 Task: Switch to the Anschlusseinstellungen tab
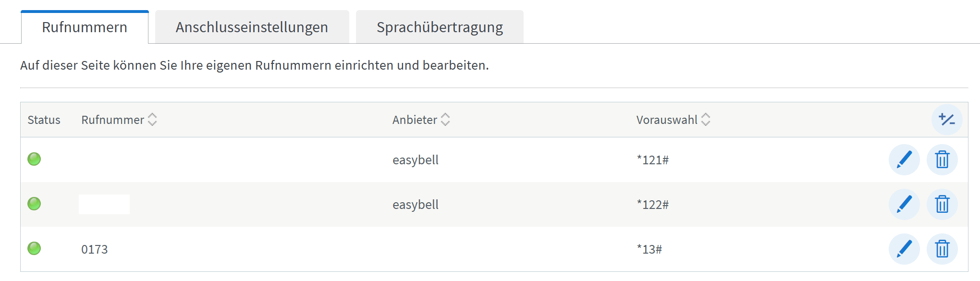[x=252, y=27]
